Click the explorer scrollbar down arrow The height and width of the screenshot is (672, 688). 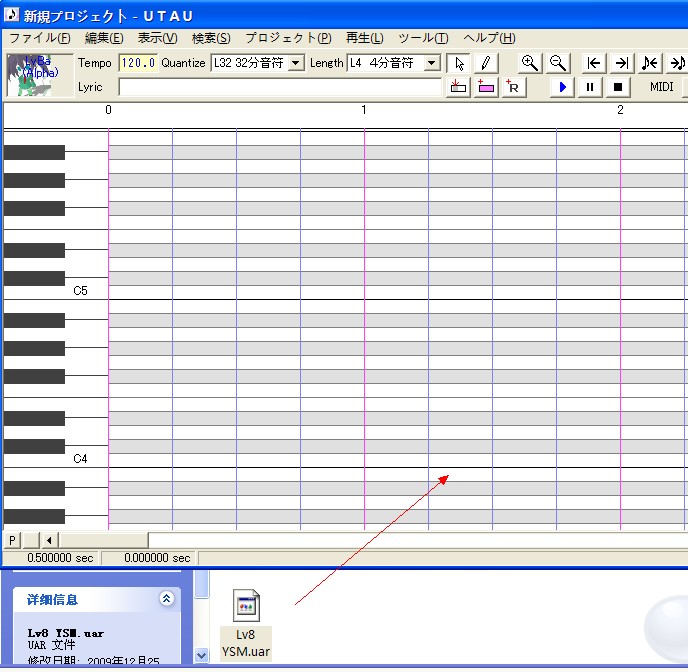(x=201, y=655)
